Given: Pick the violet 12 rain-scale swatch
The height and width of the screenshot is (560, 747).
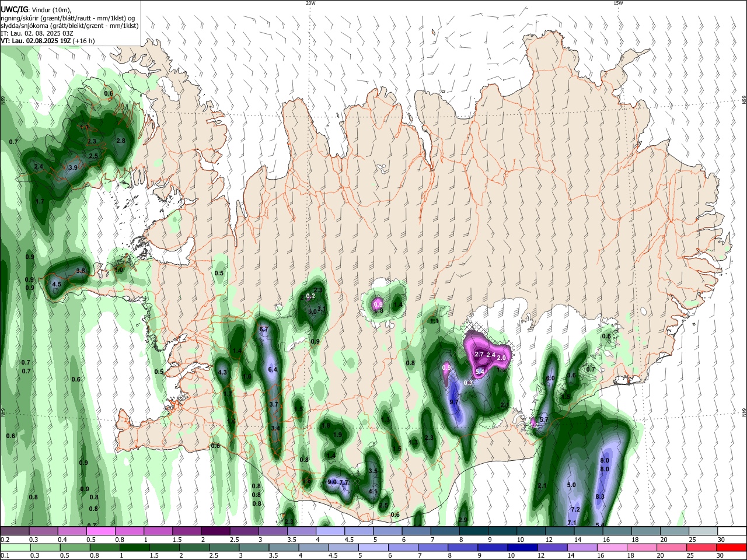Looking at the screenshot, I should coord(552,547).
